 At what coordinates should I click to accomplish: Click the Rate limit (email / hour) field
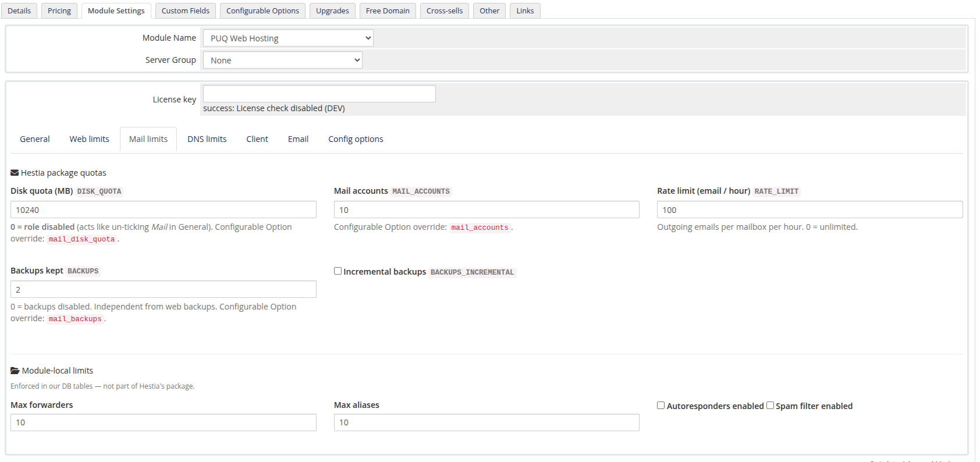(810, 209)
